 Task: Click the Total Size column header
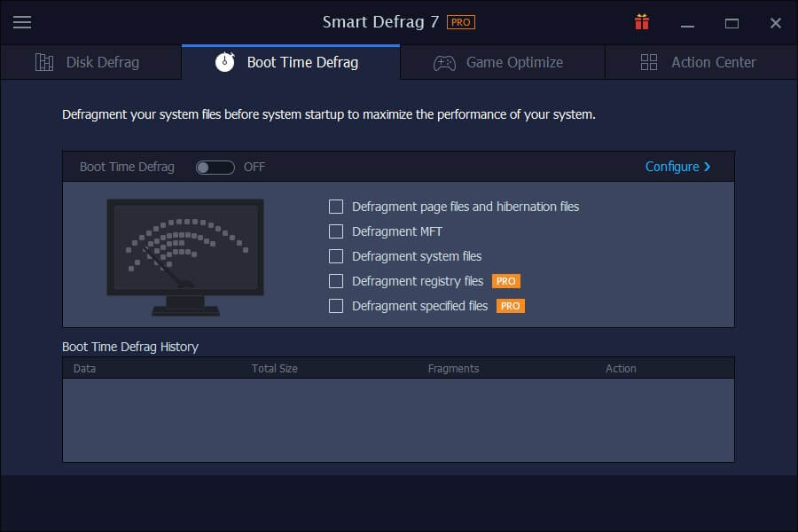(x=275, y=368)
